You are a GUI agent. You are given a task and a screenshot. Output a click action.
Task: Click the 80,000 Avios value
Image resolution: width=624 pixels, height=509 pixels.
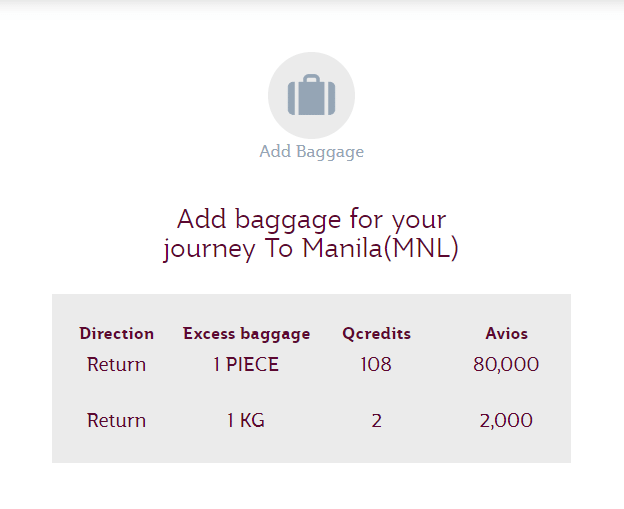(x=506, y=365)
